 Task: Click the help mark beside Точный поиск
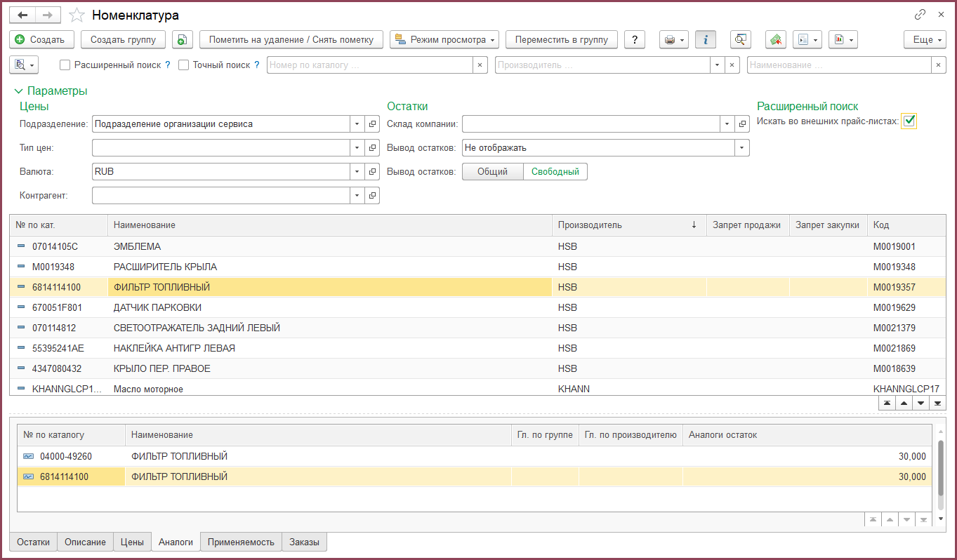point(257,65)
